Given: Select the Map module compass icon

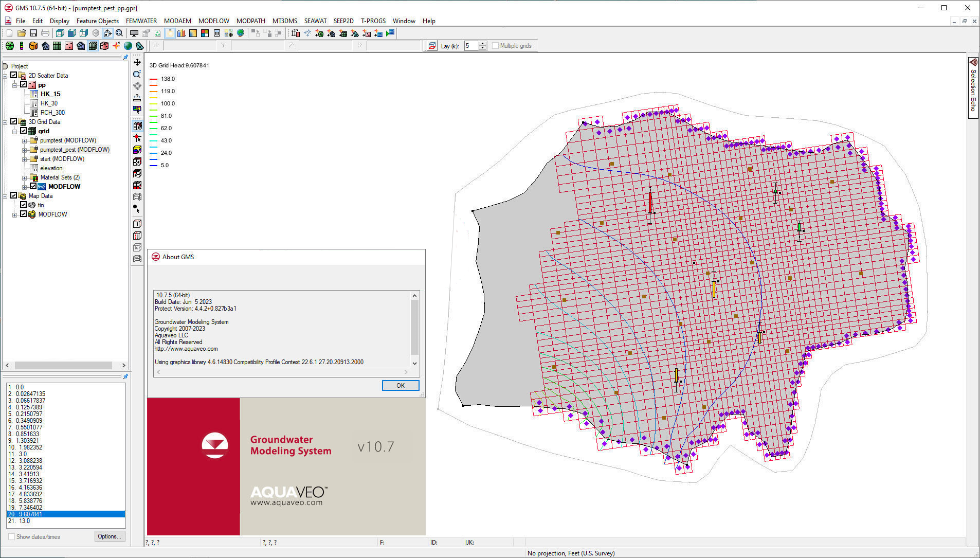Looking at the screenshot, I should pos(116,46).
